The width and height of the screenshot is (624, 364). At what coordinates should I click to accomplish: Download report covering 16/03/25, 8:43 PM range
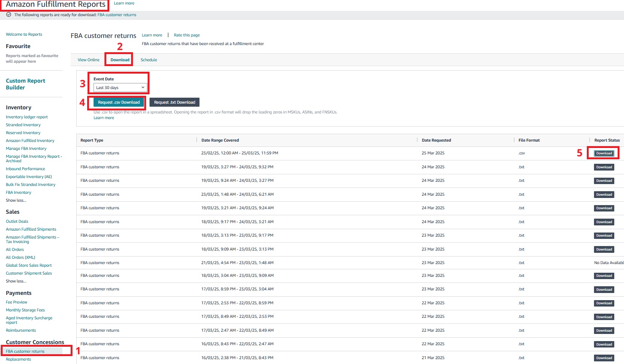604,344
